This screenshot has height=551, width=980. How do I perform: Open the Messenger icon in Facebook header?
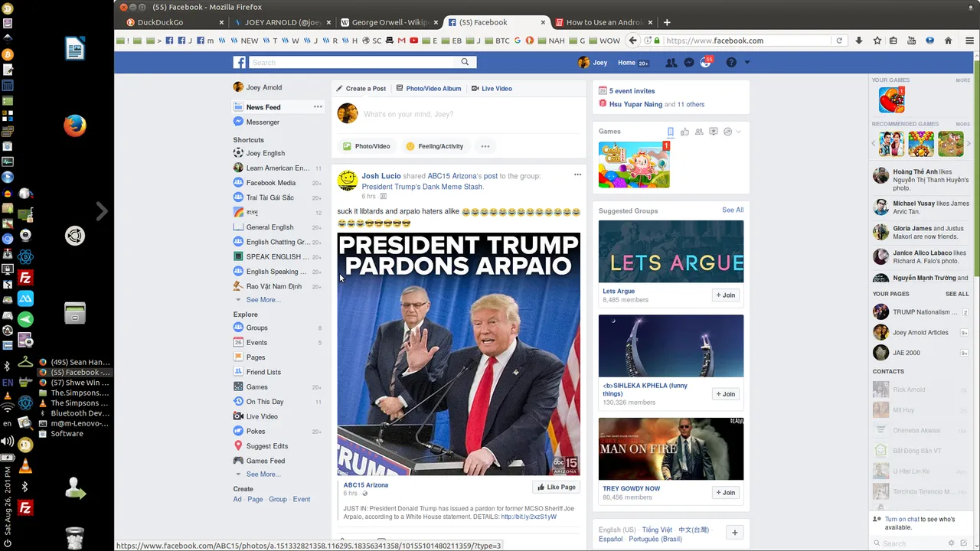[x=689, y=63]
